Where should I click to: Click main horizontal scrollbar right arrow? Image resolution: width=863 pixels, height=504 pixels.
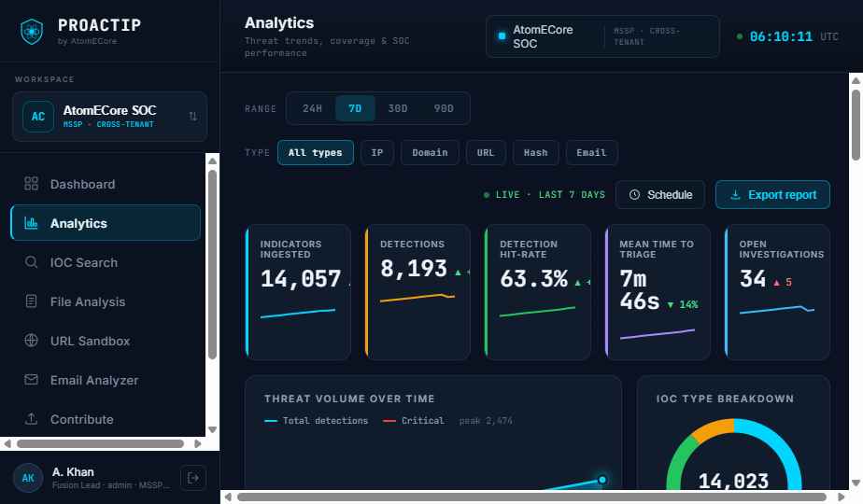pyautogui.click(x=841, y=497)
